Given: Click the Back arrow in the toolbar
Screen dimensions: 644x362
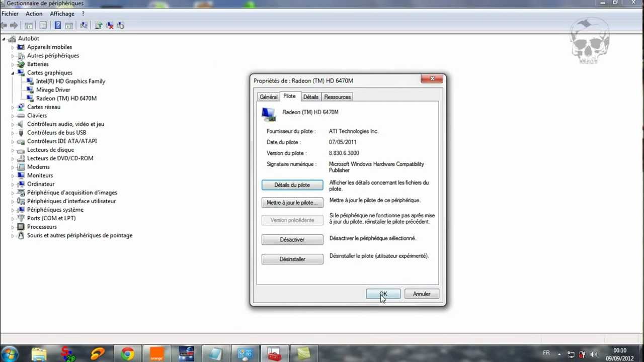Looking at the screenshot, I should click(5, 25).
